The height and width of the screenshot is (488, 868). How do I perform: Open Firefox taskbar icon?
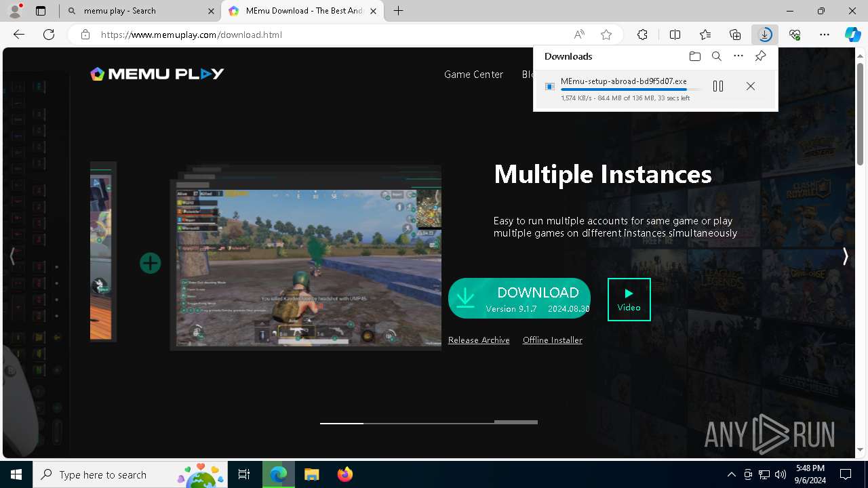click(344, 474)
